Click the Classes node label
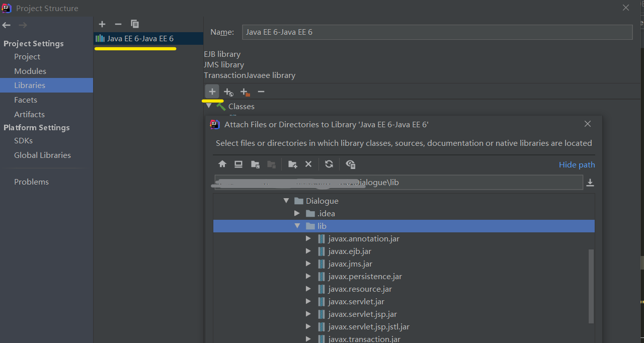This screenshot has width=644, height=343. (x=242, y=106)
